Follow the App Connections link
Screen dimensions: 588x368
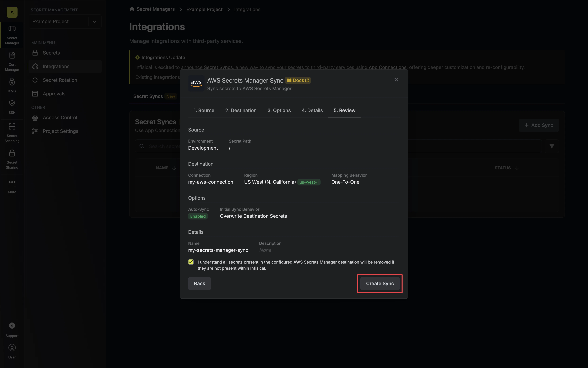point(387,67)
